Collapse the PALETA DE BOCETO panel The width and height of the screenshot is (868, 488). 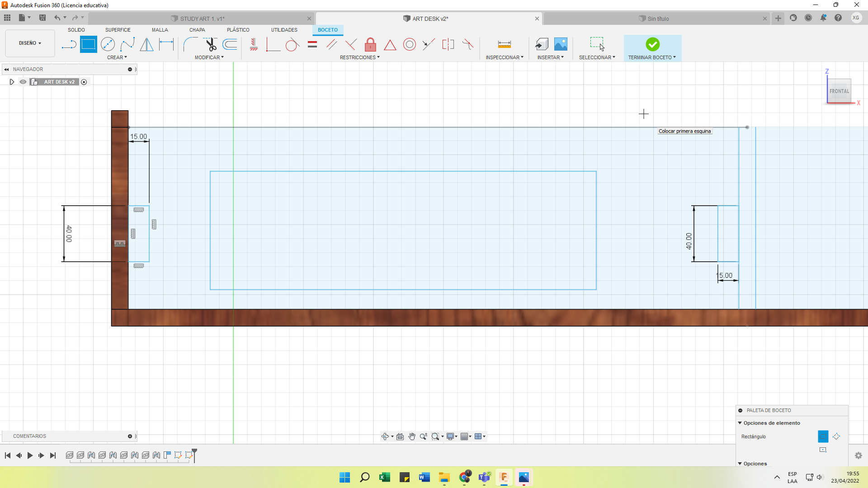pos(741,410)
